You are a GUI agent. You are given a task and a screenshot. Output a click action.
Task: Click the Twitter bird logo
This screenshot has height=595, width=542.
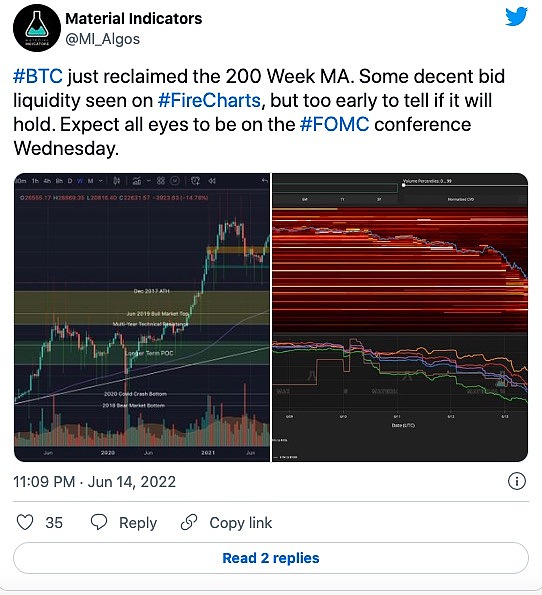pyautogui.click(x=517, y=16)
